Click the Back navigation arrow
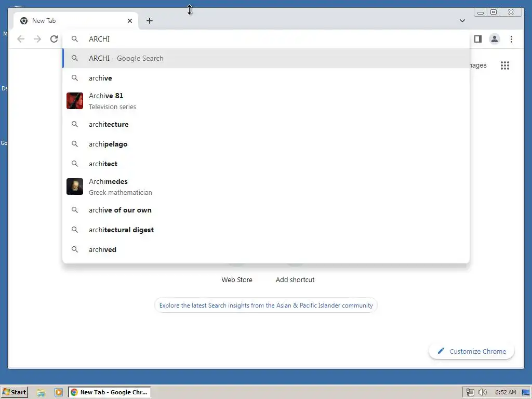The width and height of the screenshot is (532, 399). coord(21,39)
